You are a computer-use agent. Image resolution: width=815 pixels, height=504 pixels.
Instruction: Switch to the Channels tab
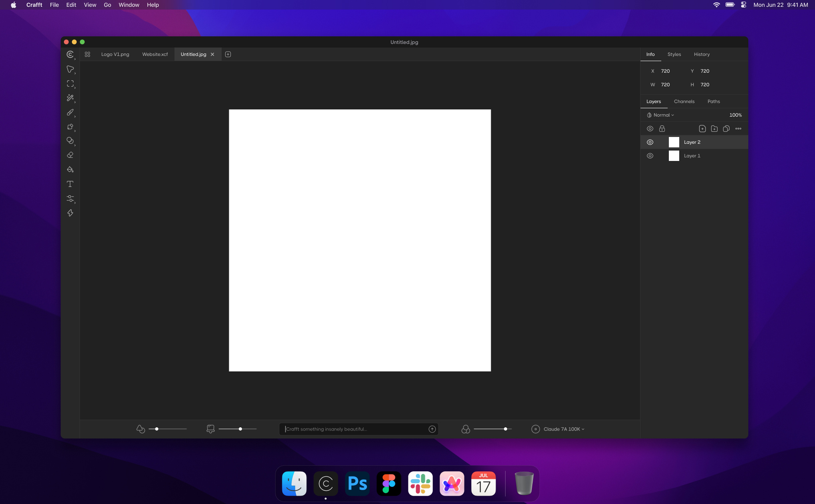[684, 101]
